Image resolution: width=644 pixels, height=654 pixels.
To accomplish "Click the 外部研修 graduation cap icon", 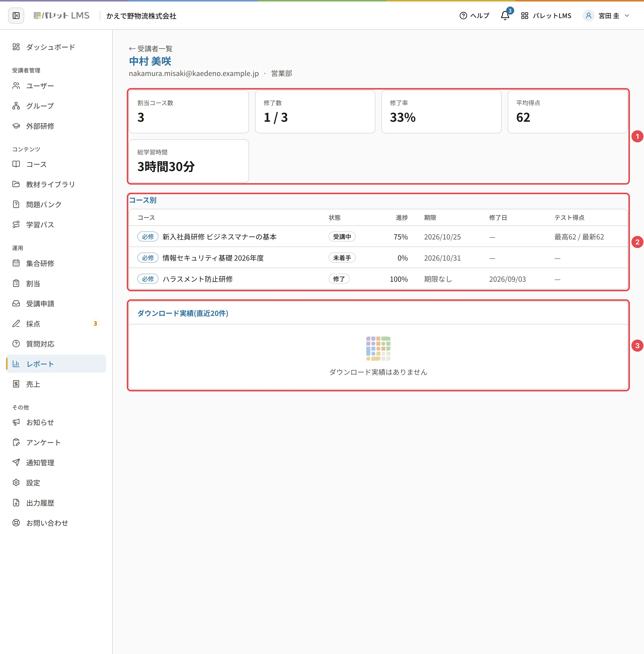I will coord(16,126).
